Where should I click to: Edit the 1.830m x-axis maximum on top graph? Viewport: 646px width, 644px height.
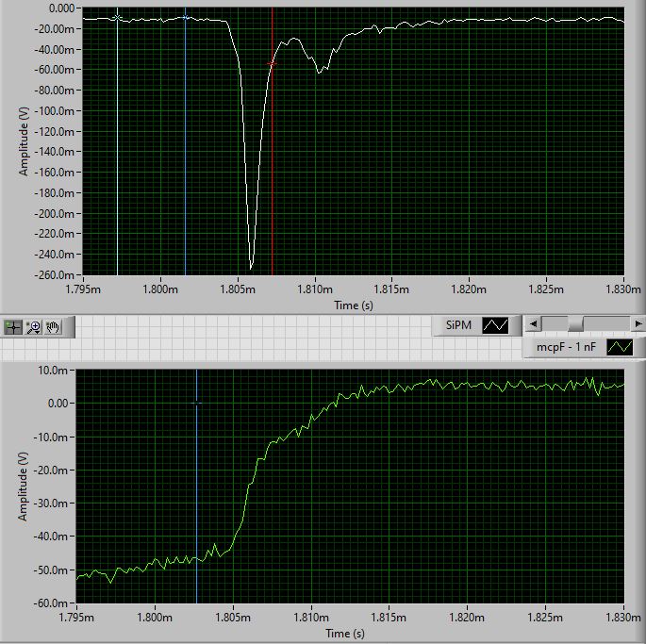pos(622,289)
